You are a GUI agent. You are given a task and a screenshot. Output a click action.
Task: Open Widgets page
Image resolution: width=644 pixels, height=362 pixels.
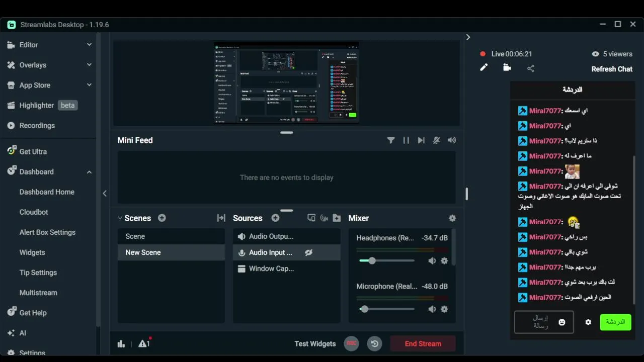32,252
